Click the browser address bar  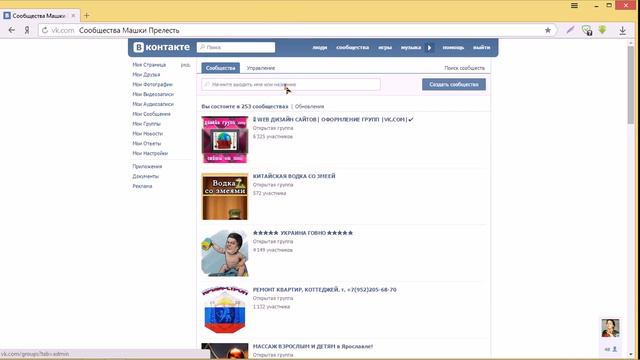pos(298,30)
